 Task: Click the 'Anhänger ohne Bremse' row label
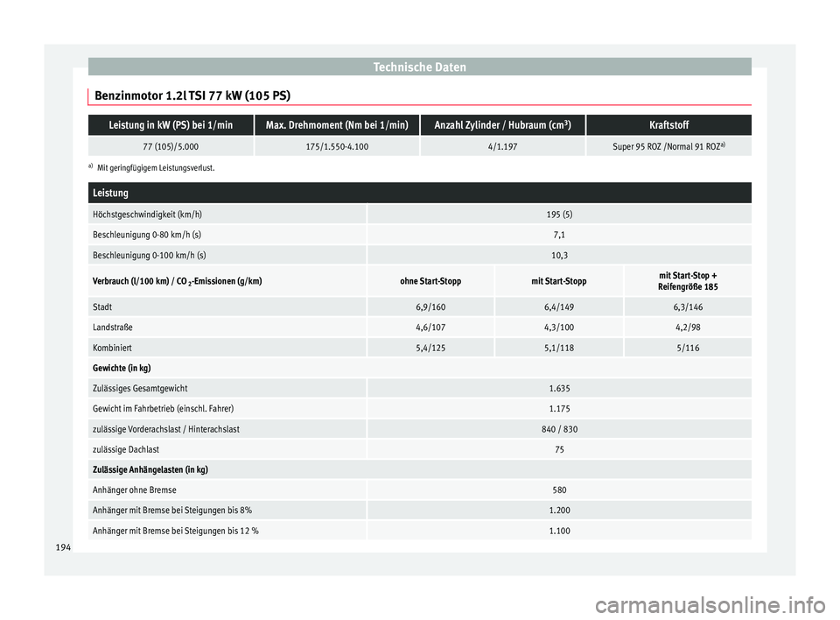[135, 490]
